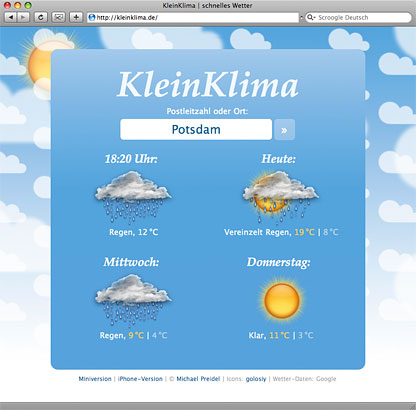Click the 'Regen, 12 °C' current weather text
Image resolution: width=416 pixels, height=410 pixels.
click(x=134, y=232)
